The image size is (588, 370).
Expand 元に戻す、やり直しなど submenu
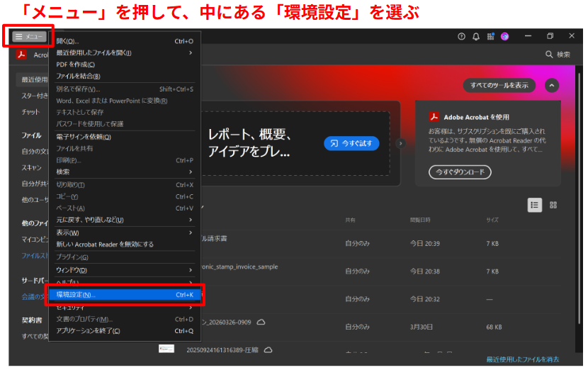[125, 220]
